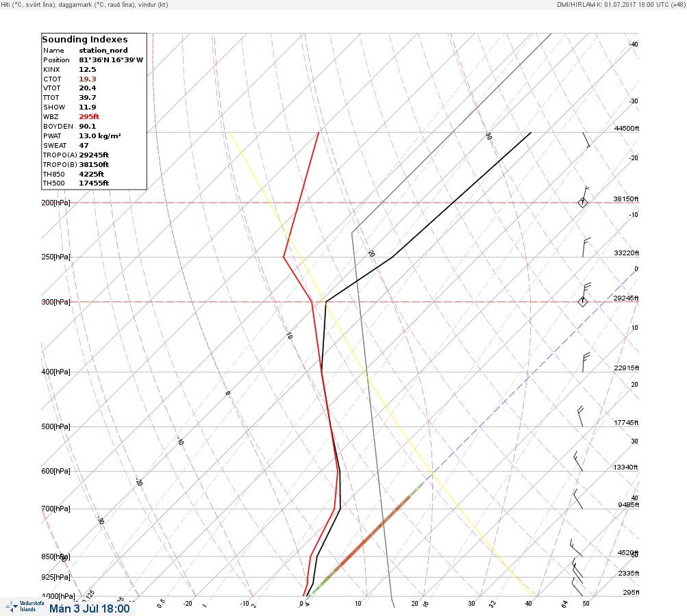Click the 33220ft altitude label
Image resolution: width=687 pixels, height=616 pixels.
(x=627, y=253)
